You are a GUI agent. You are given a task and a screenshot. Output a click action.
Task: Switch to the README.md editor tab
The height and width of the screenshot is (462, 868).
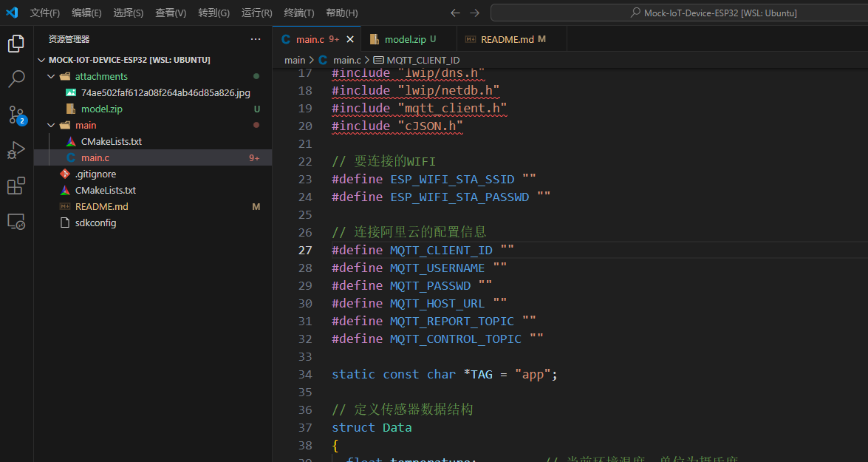pos(507,39)
